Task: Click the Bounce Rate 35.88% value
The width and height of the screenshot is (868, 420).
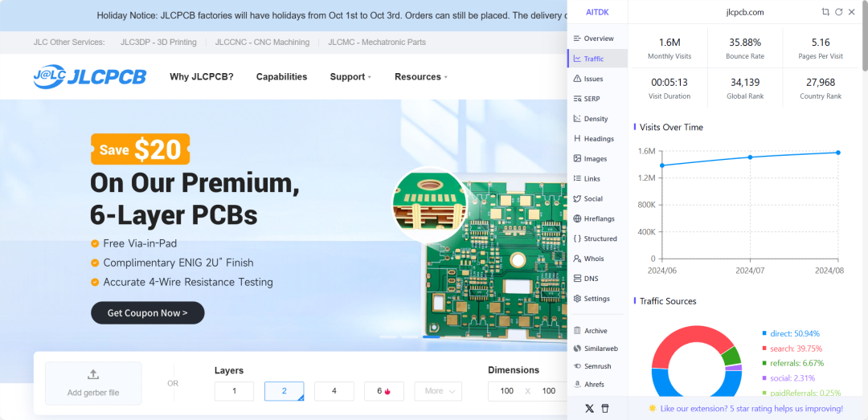Action: [x=745, y=42]
